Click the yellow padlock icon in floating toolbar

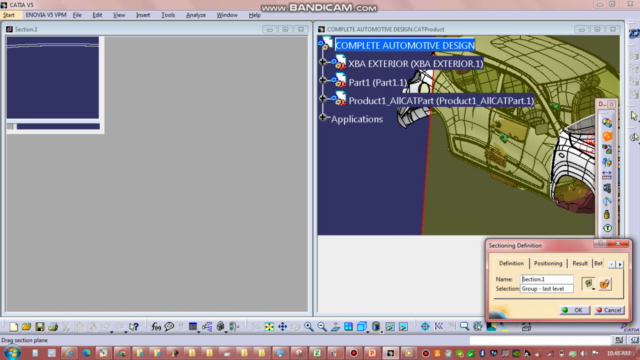click(x=607, y=214)
